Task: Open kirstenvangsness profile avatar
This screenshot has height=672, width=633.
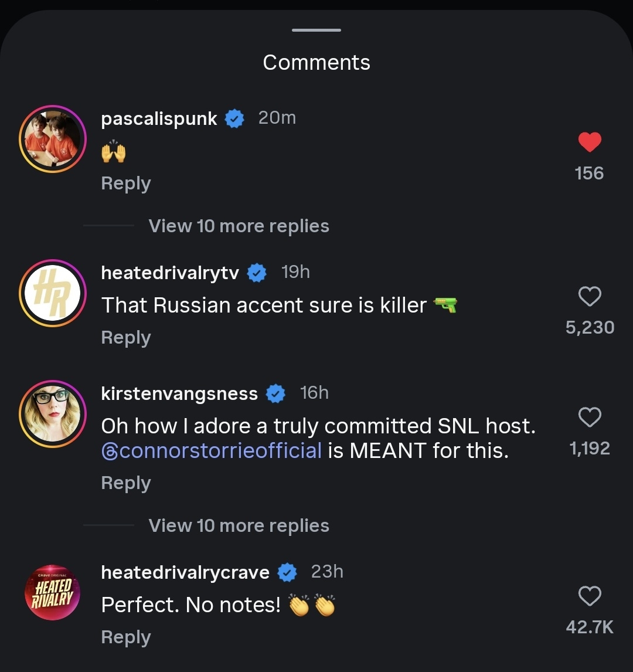Action: (53, 413)
